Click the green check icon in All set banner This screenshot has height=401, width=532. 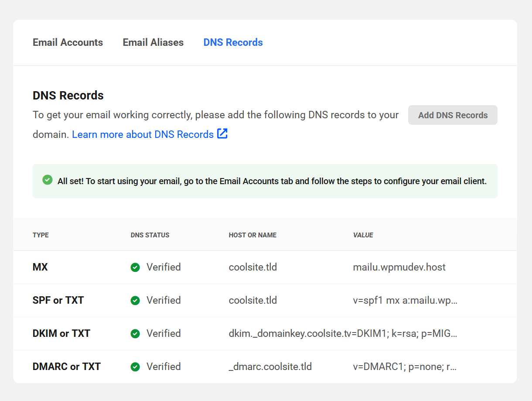tap(48, 180)
